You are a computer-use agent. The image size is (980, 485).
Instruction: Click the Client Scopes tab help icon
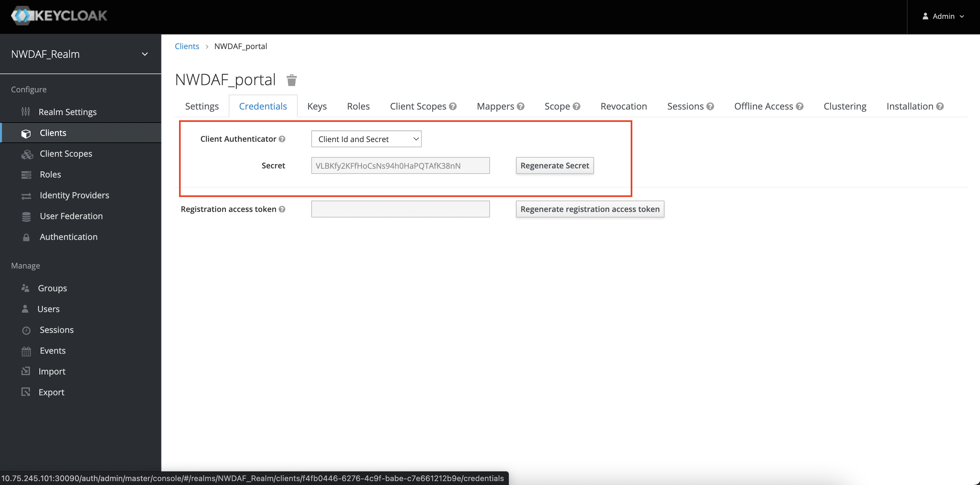(453, 106)
